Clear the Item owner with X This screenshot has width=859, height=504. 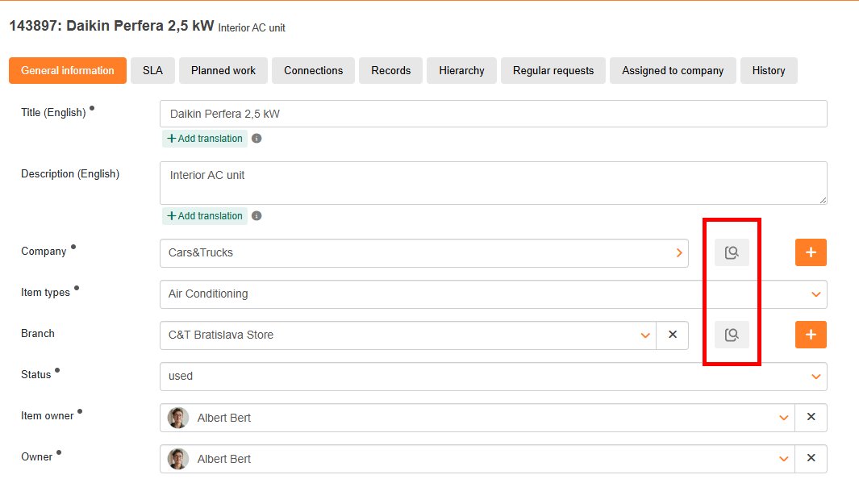(811, 418)
